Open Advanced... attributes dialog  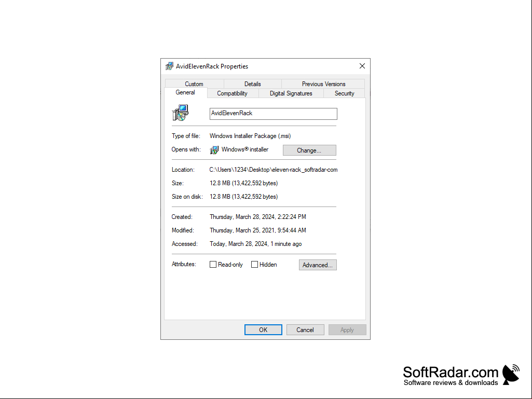[x=318, y=265]
